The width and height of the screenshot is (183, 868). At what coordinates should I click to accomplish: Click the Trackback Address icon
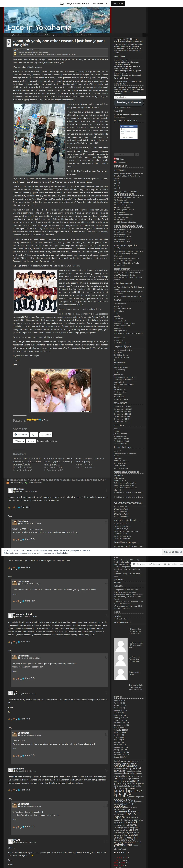(x=26, y=482)
